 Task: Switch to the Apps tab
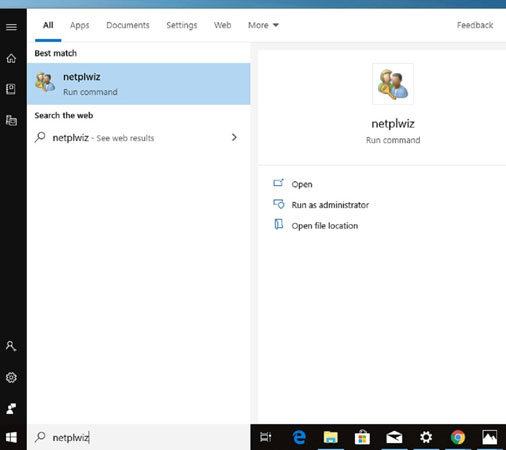tap(80, 25)
